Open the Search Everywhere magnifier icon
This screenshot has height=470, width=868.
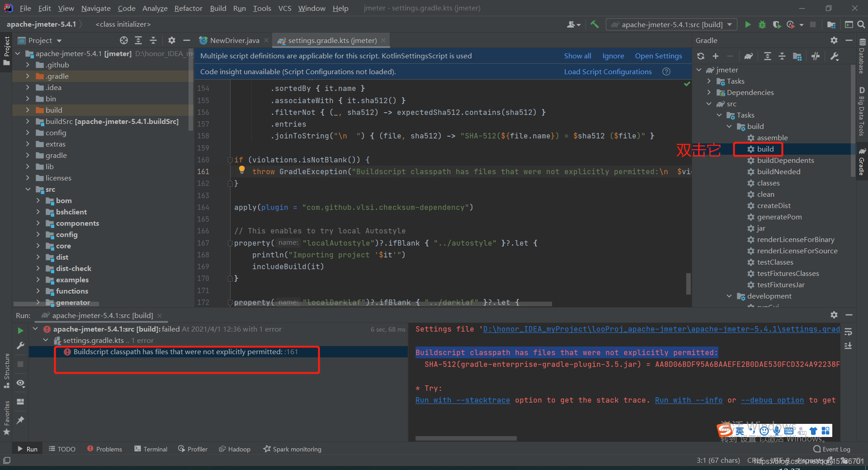coord(861,24)
